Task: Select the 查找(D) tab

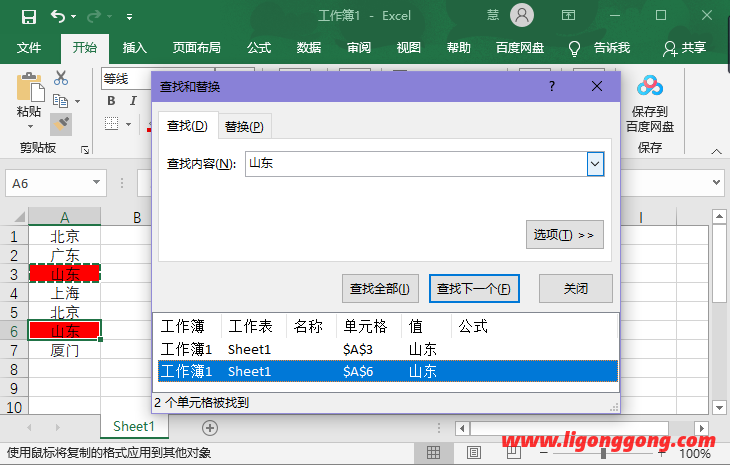Action: (x=187, y=126)
